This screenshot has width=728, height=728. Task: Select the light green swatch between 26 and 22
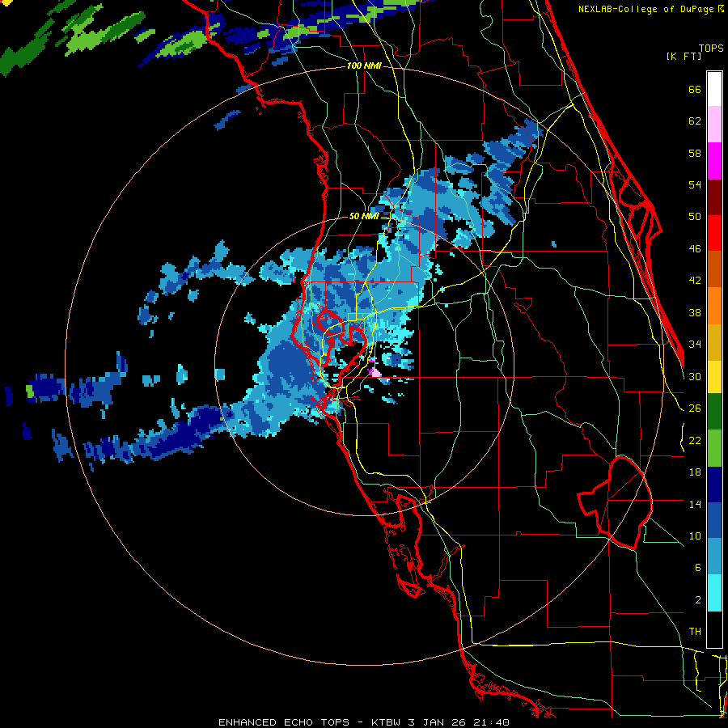pyautogui.click(x=714, y=448)
